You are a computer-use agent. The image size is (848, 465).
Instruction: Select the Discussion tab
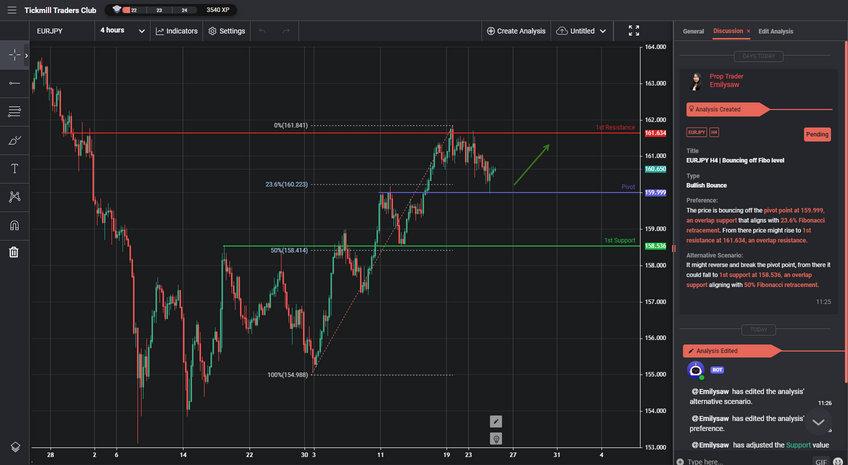[x=728, y=31]
